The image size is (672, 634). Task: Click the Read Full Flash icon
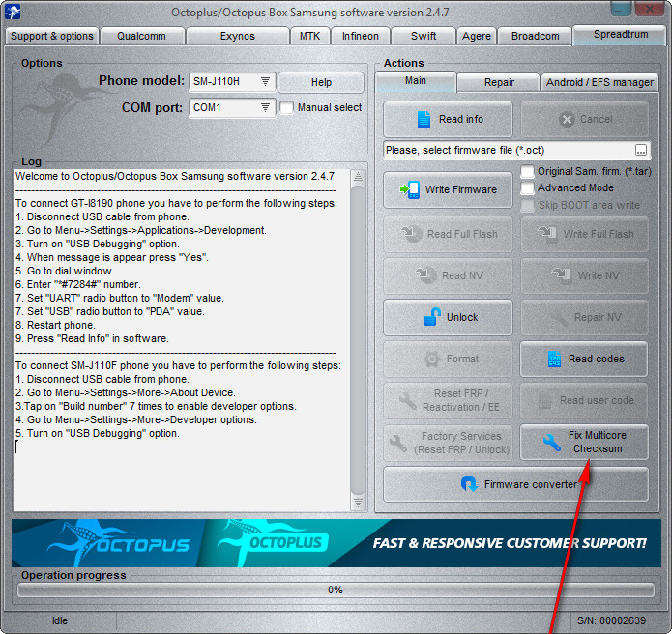point(412,234)
